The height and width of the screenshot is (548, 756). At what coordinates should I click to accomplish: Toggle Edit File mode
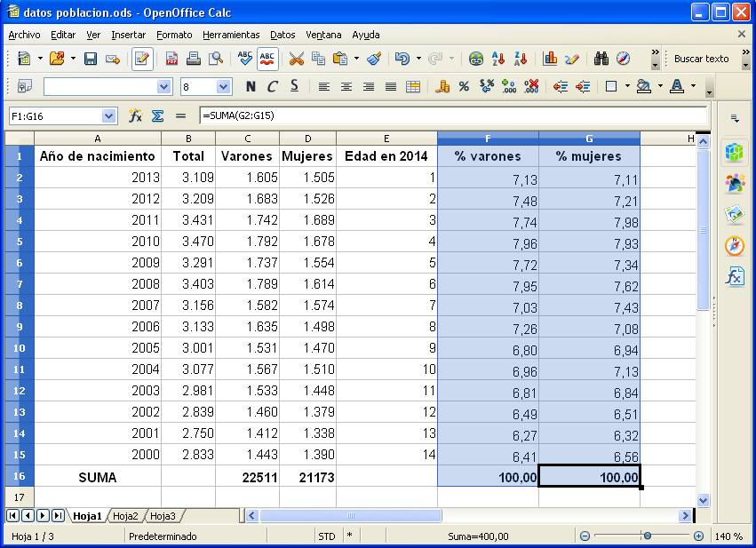coord(141,59)
